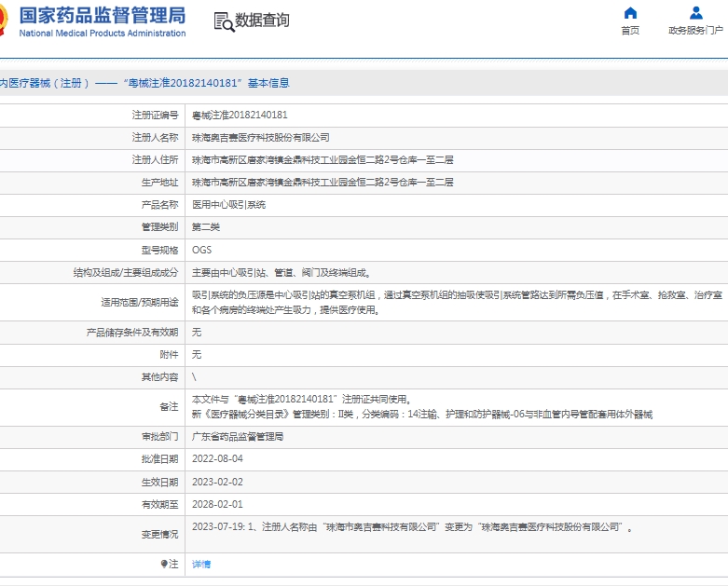
Task: Open 政务服务门户 text link
Action: pyautogui.click(x=695, y=30)
